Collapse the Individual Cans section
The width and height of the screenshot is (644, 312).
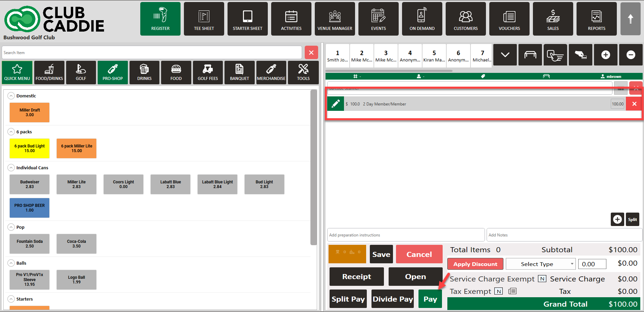pos(11,168)
